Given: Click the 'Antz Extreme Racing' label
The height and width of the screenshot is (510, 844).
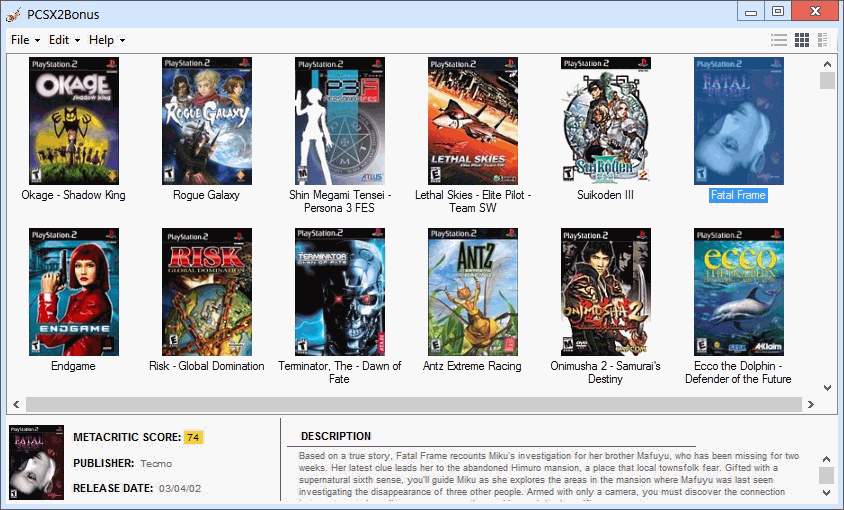Looking at the screenshot, I should tap(472, 366).
